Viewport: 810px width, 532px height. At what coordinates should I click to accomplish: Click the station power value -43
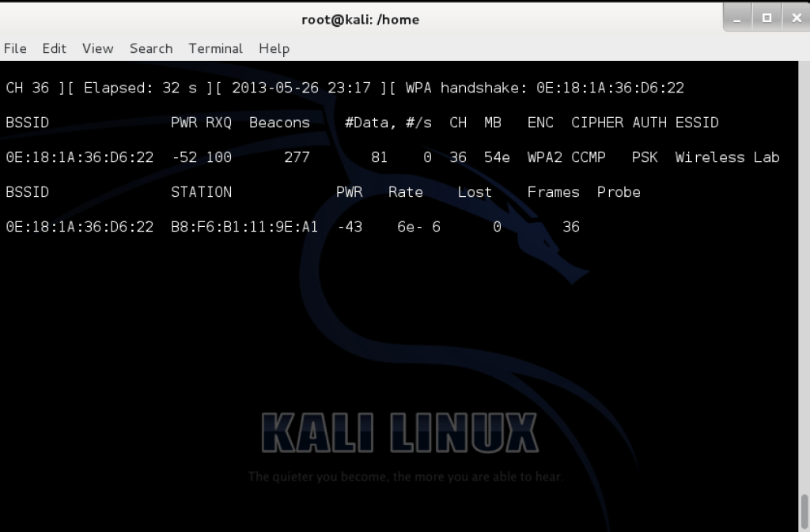click(x=350, y=227)
